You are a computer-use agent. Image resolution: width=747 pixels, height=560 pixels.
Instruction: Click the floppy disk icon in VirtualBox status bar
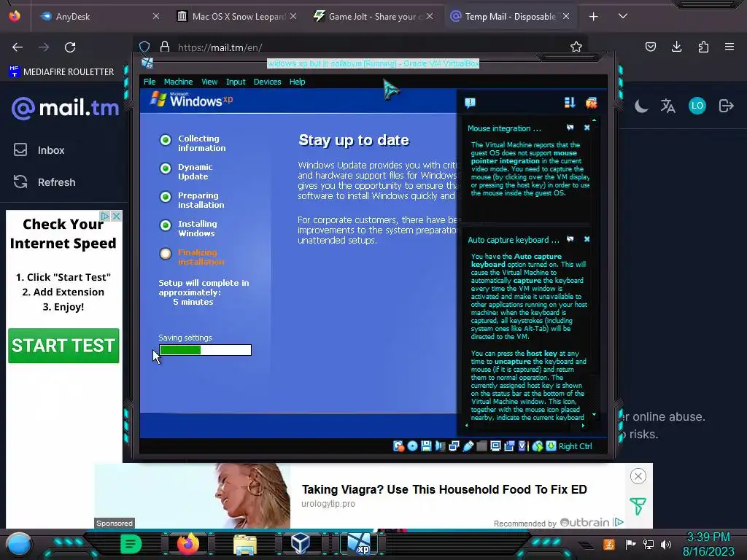coord(426,446)
